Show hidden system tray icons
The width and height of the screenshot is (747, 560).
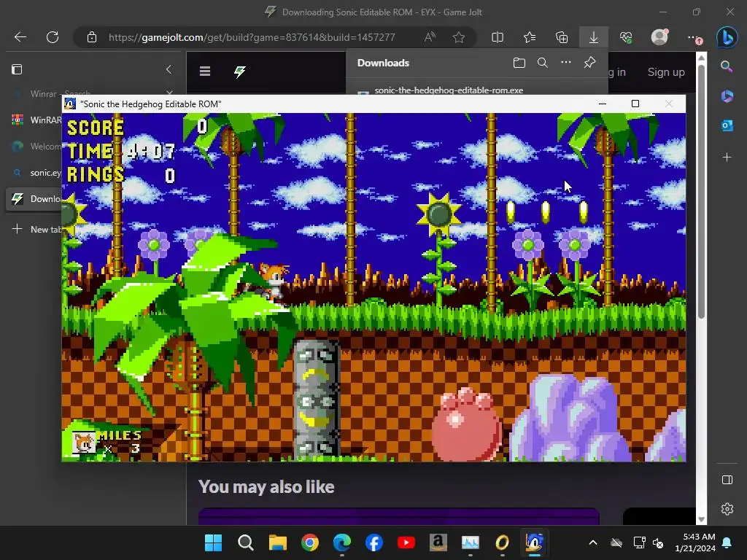pyautogui.click(x=592, y=542)
